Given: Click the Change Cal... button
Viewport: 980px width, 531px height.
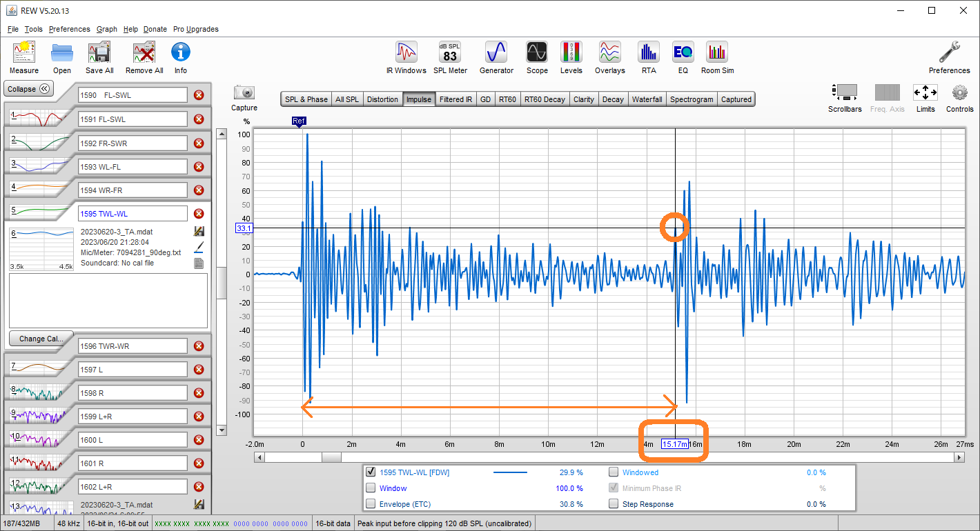Looking at the screenshot, I should coord(41,339).
